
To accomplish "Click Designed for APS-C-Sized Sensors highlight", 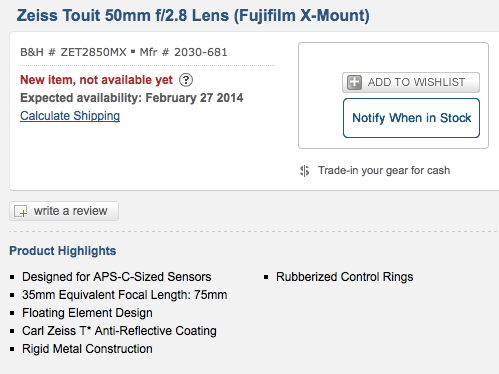I will 117,277.
